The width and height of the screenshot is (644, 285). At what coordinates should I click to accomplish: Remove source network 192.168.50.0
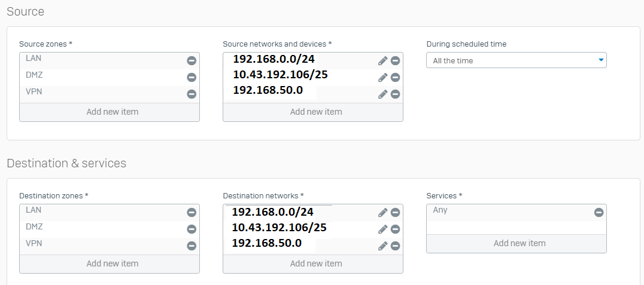click(x=395, y=94)
